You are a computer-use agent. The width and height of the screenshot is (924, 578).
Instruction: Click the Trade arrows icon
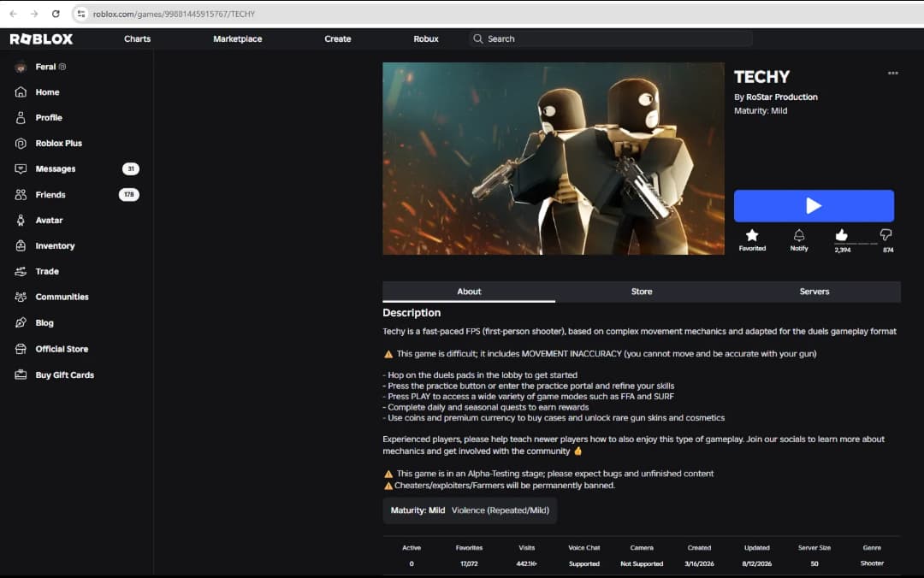point(21,272)
